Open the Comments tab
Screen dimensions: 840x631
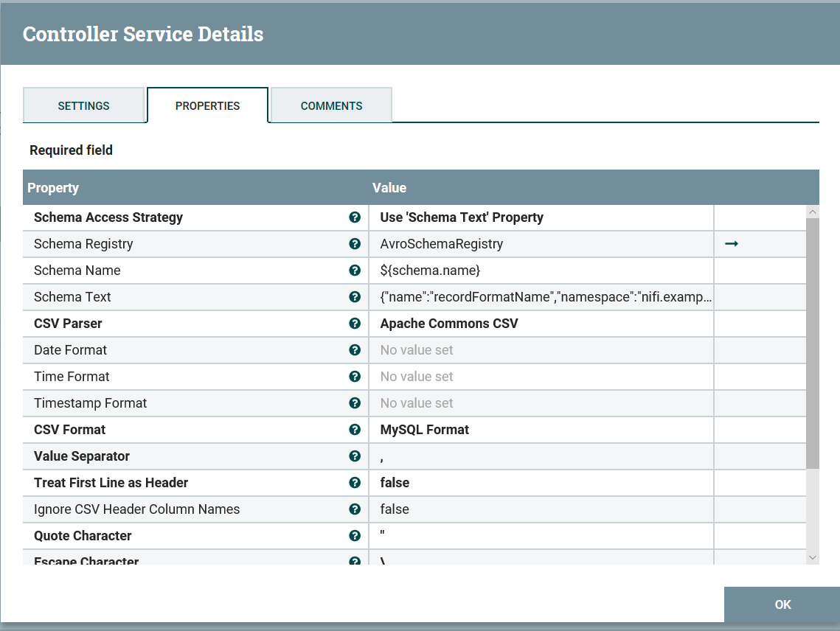pos(331,105)
